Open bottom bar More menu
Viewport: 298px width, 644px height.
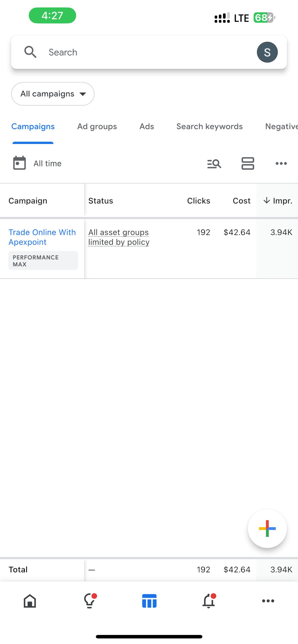[x=268, y=601]
